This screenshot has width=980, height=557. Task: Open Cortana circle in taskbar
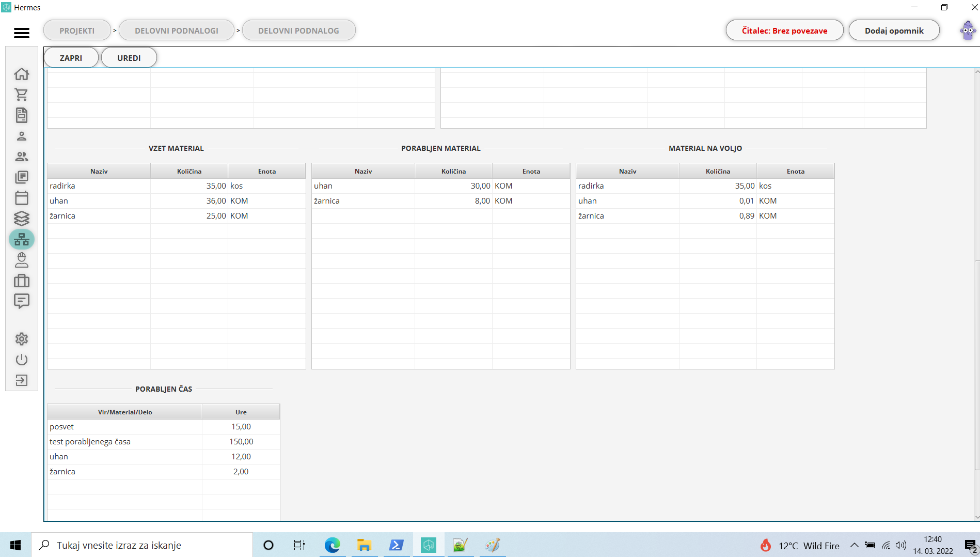coord(268,545)
